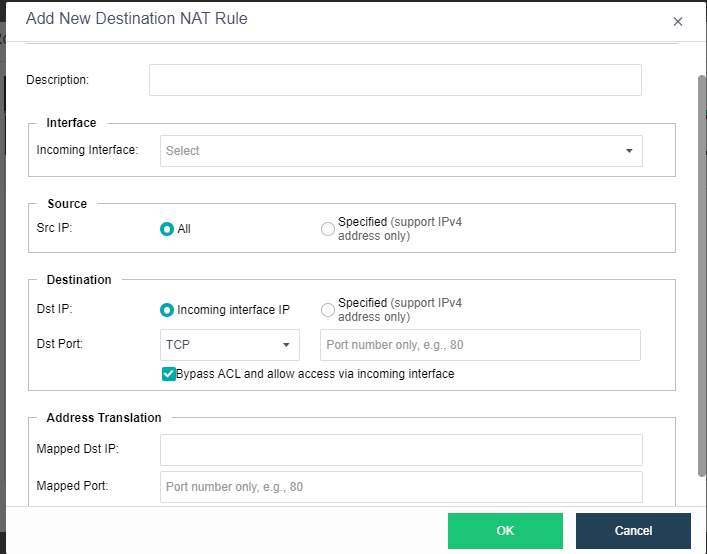Click the TCP dropdown arrow icon
This screenshot has width=707, height=554.
[x=286, y=345]
